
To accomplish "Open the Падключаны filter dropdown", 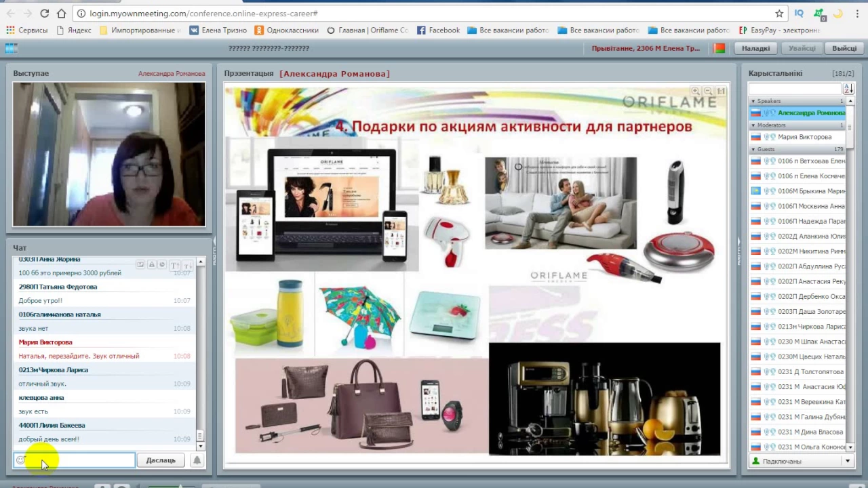I will 847,462.
